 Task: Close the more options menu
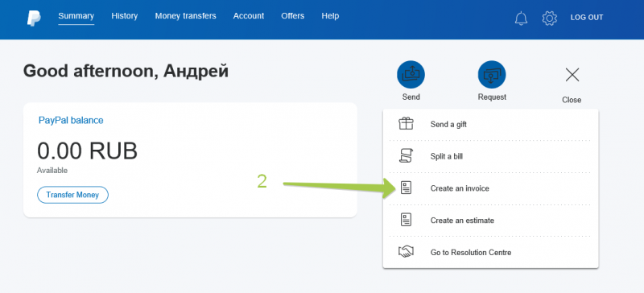[572, 75]
